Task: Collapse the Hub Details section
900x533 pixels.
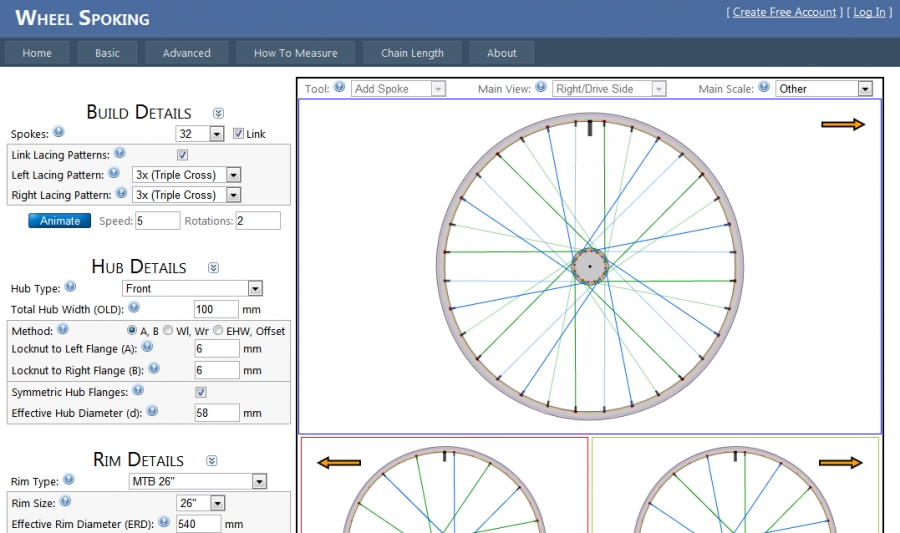Action: pyautogui.click(x=214, y=268)
